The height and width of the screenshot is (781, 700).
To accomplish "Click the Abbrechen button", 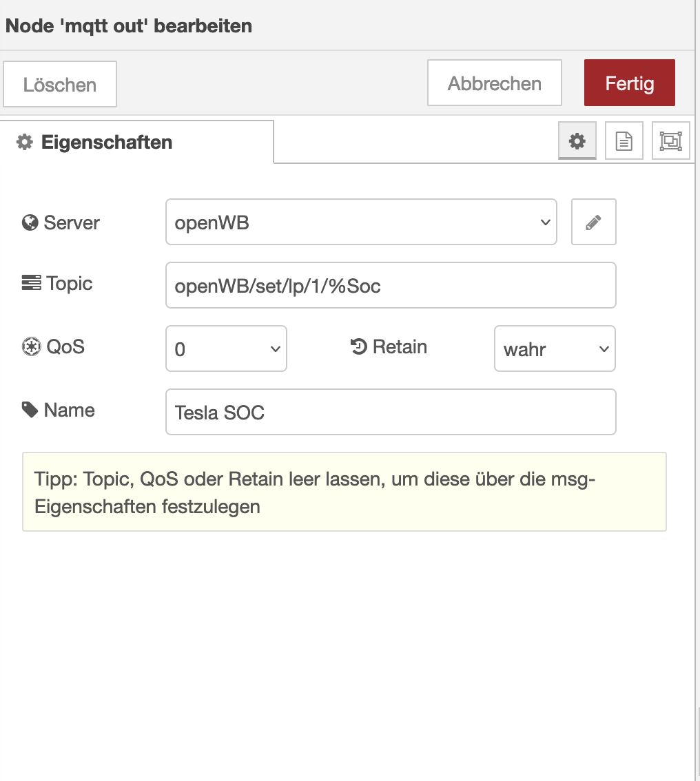I will tap(494, 84).
